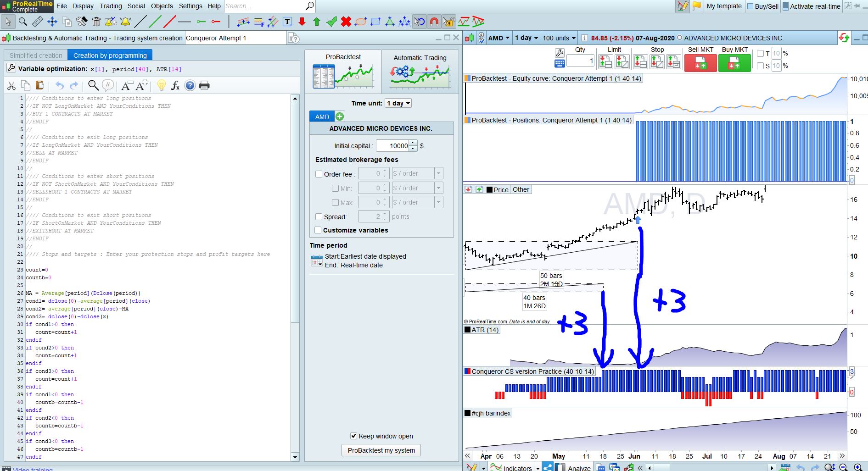Enable the Order fee checkbox
The width and height of the screenshot is (868, 471).
(x=319, y=174)
